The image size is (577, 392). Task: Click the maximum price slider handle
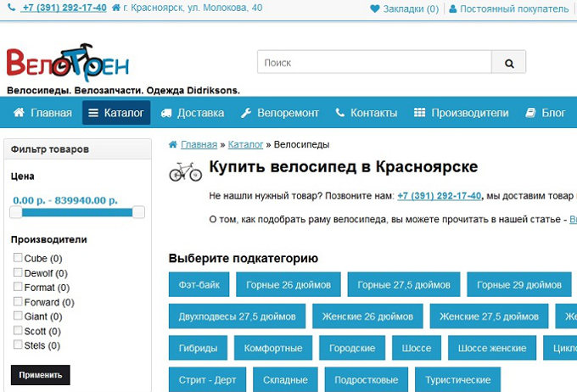coord(138,212)
